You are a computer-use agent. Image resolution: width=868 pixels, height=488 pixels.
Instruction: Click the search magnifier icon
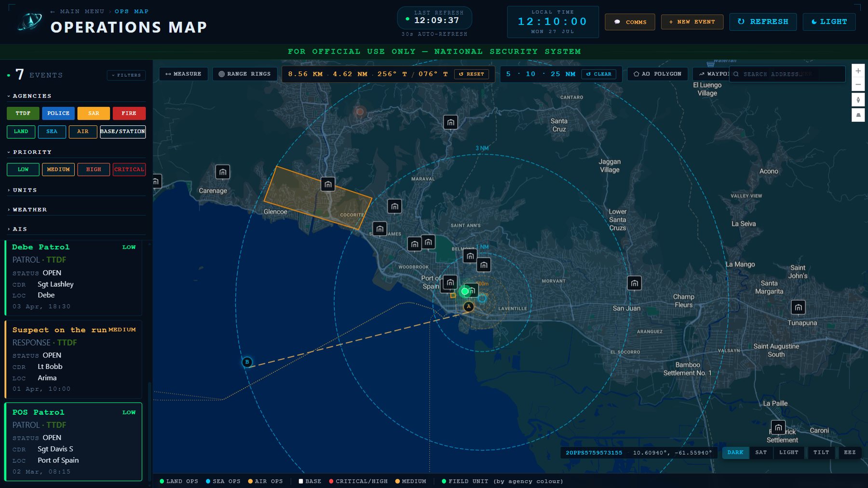coord(736,74)
